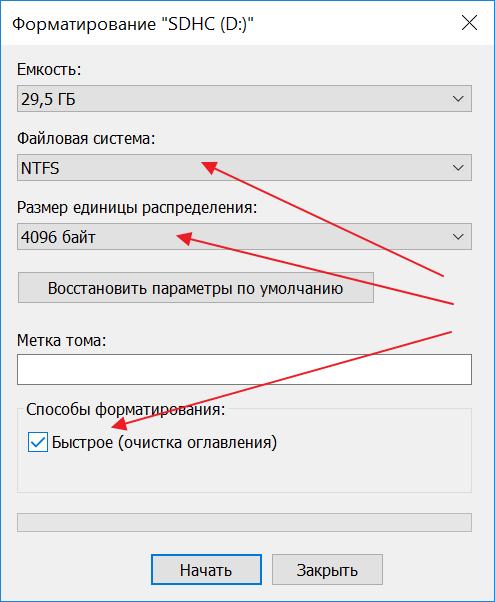The height and width of the screenshot is (602, 495).
Task: Click the formatting progress bar
Action: [244, 523]
